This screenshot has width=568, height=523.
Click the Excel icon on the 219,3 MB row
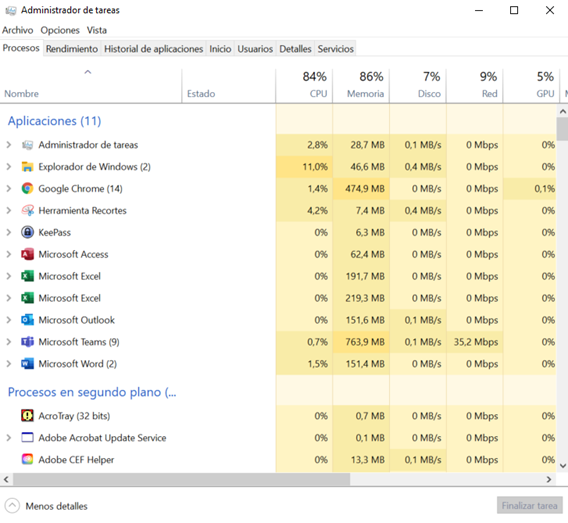coord(28,298)
